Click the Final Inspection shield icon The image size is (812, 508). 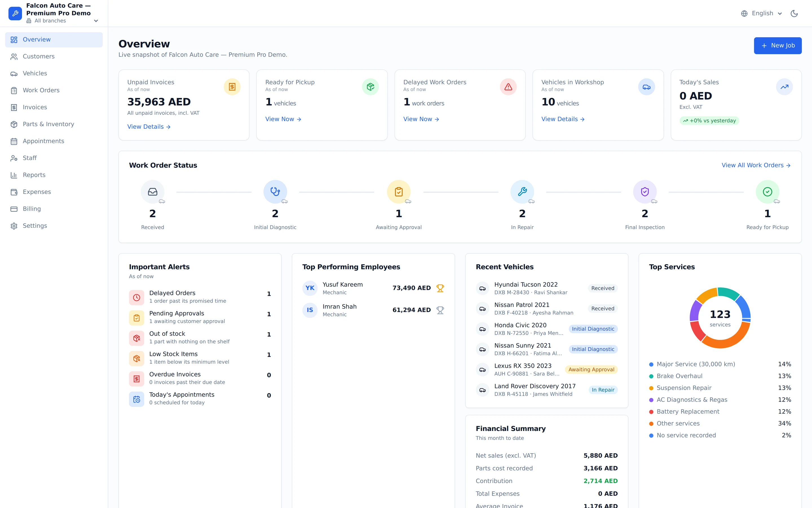tap(645, 192)
